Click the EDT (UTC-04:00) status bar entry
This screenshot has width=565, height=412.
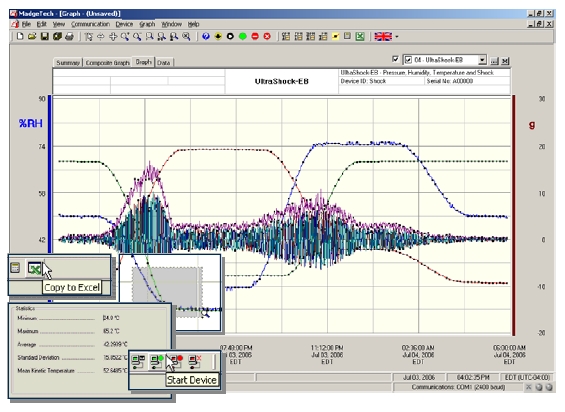pyautogui.click(x=527, y=377)
